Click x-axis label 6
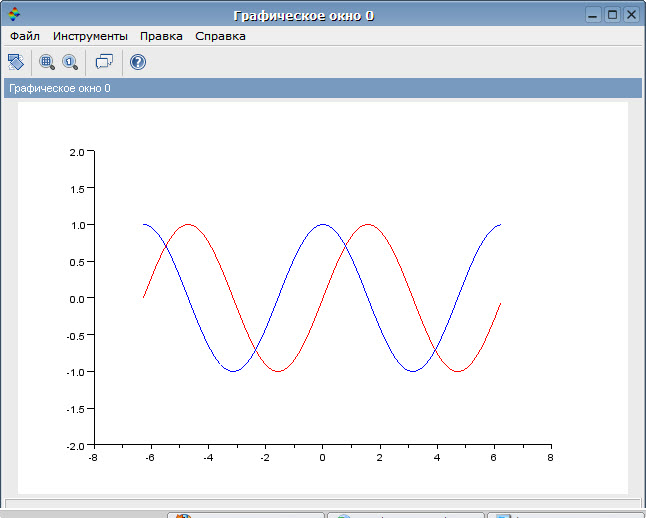Screen dimensions: 646x518 [x=494, y=457]
